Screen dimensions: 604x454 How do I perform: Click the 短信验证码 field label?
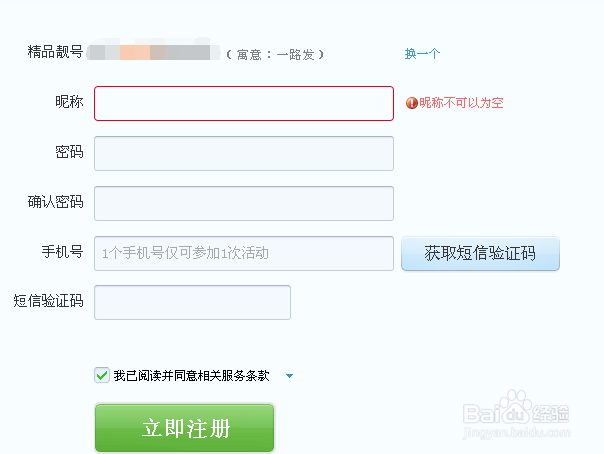click(x=48, y=300)
